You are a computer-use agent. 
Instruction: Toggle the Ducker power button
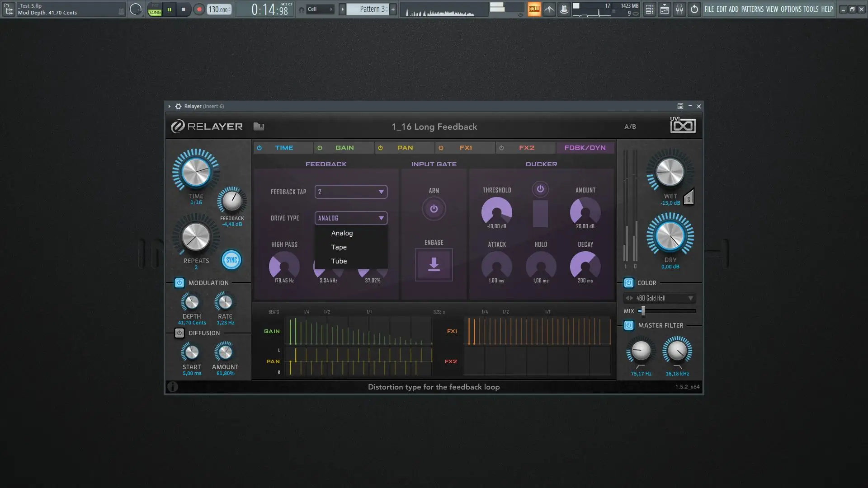click(540, 189)
